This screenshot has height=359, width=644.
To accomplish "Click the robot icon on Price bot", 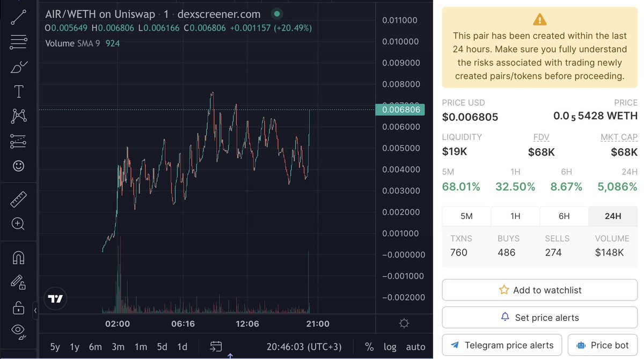I will [x=581, y=345].
